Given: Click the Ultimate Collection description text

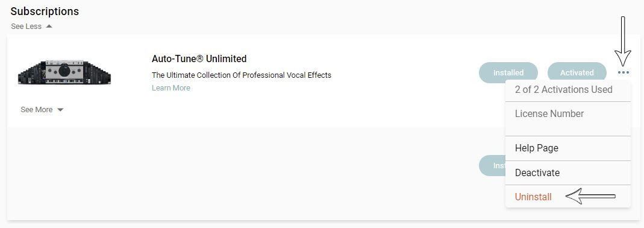Looking at the screenshot, I should [x=242, y=75].
